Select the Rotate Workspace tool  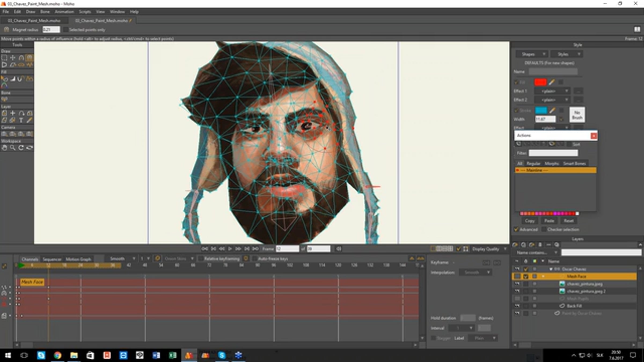21,147
